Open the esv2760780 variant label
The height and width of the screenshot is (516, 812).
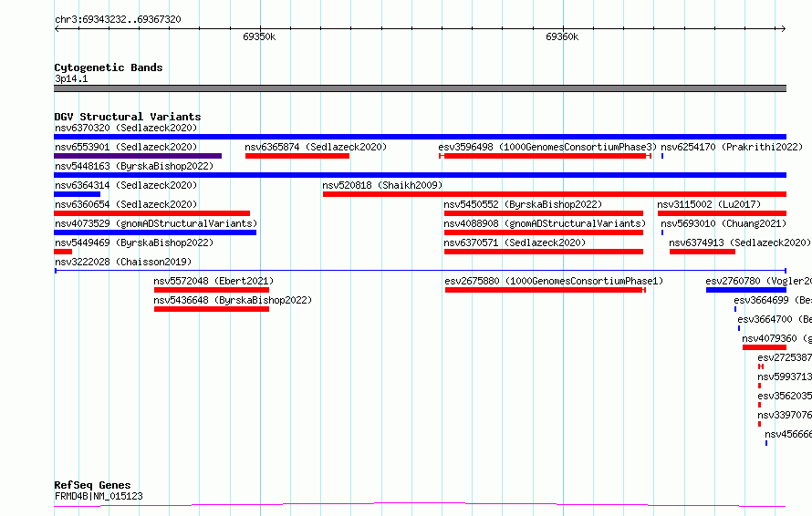[758, 281]
